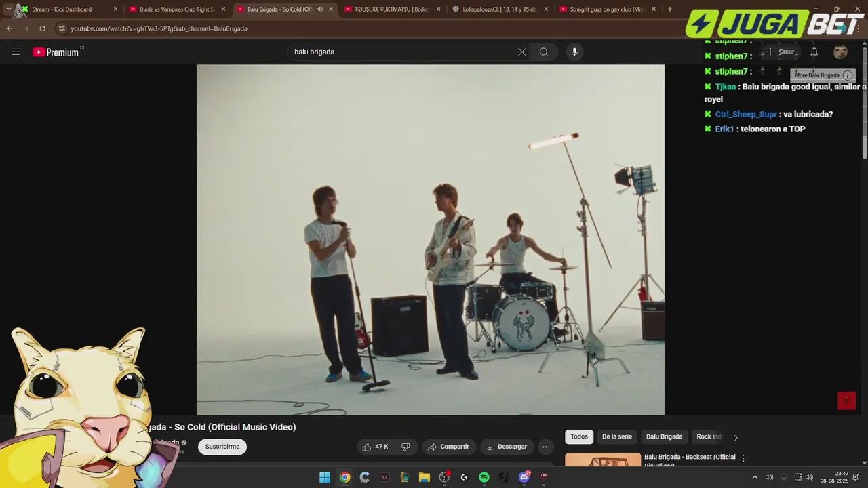Open the YouTube hamburger guide menu
This screenshot has width=868, height=488.
pyautogui.click(x=16, y=52)
